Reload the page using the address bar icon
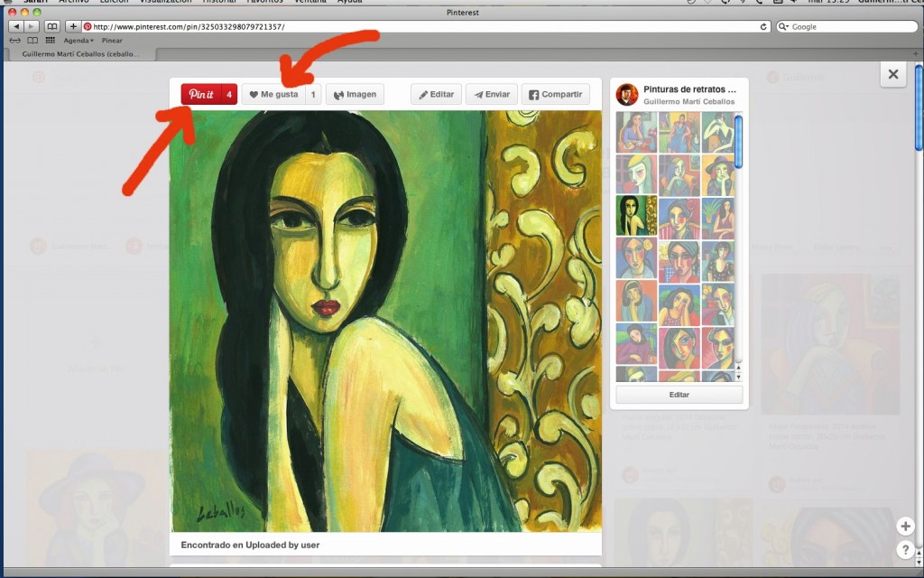924x578 pixels. pyautogui.click(x=764, y=26)
